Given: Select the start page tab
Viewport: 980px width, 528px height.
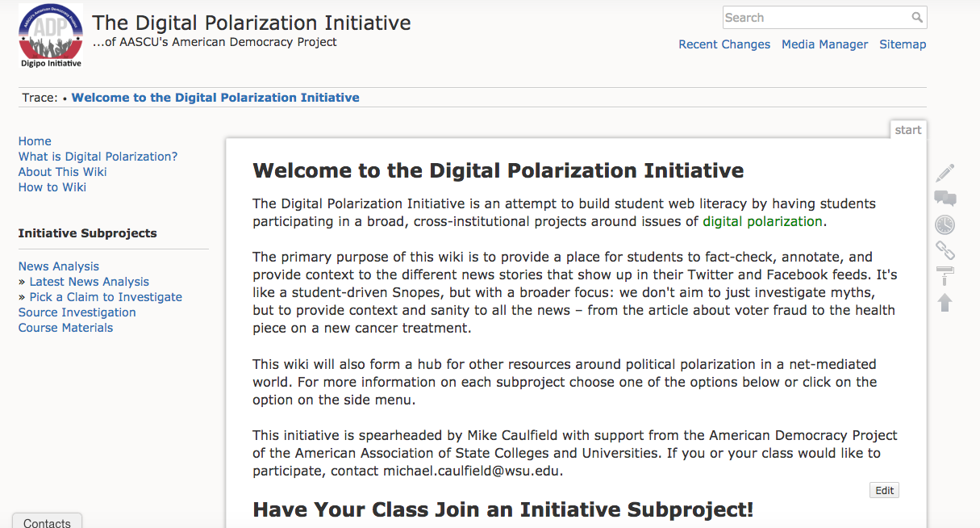Looking at the screenshot, I should pyautogui.click(x=908, y=130).
